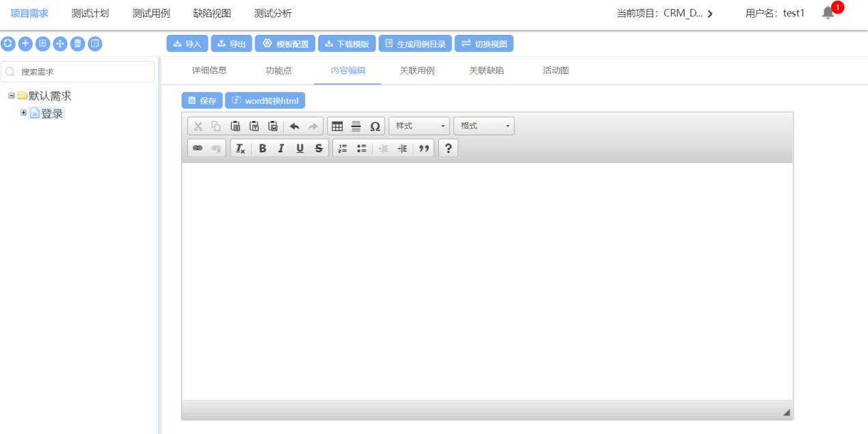This screenshot has width=868, height=434.
Task: Toggle italic formatting
Action: coord(280,148)
